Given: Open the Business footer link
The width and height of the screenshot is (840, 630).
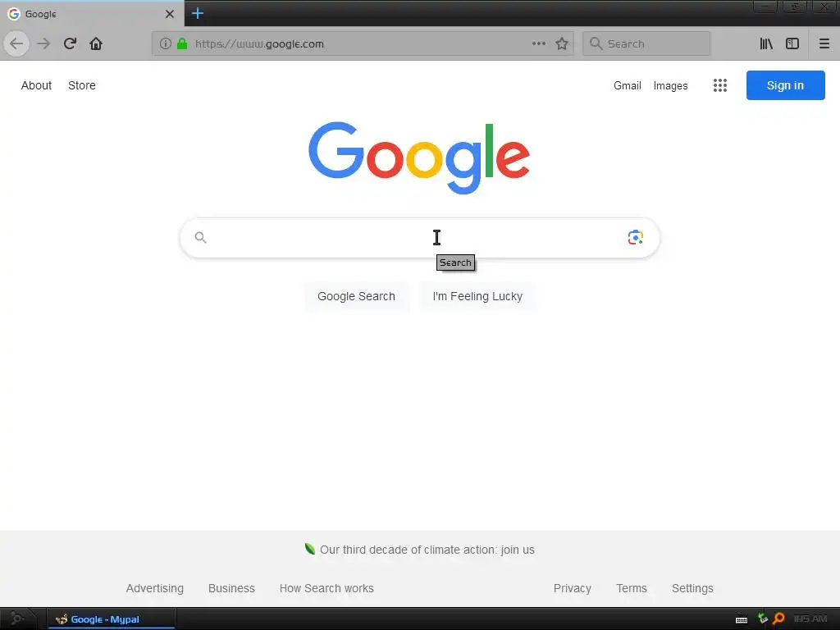Looking at the screenshot, I should [231, 588].
